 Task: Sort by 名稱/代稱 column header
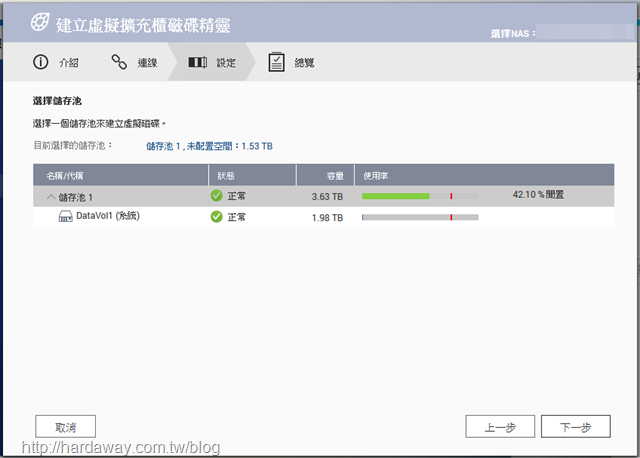pos(121,176)
